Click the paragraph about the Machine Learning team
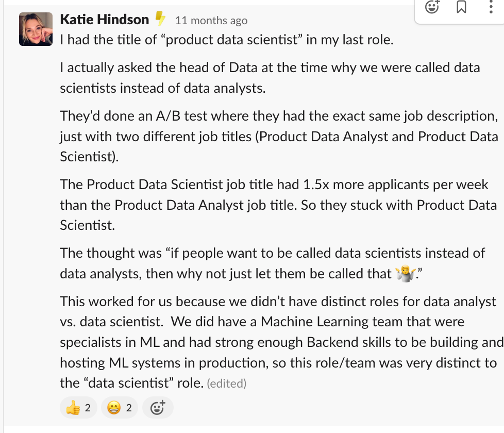Image resolution: width=504 pixels, height=433 pixels. click(x=278, y=342)
